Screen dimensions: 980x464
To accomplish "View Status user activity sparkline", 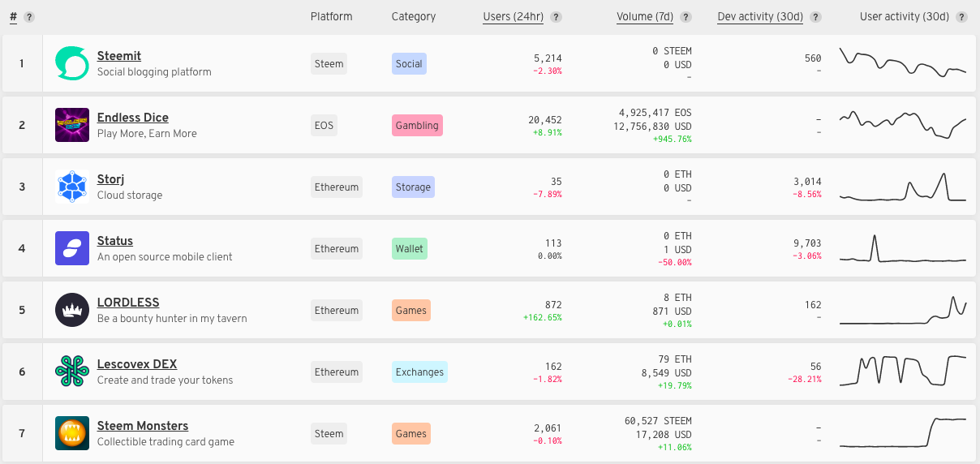I will 903,248.
